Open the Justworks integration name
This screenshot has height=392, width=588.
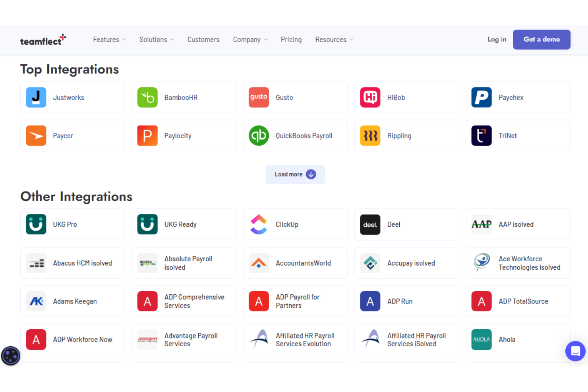coord(69,98)
